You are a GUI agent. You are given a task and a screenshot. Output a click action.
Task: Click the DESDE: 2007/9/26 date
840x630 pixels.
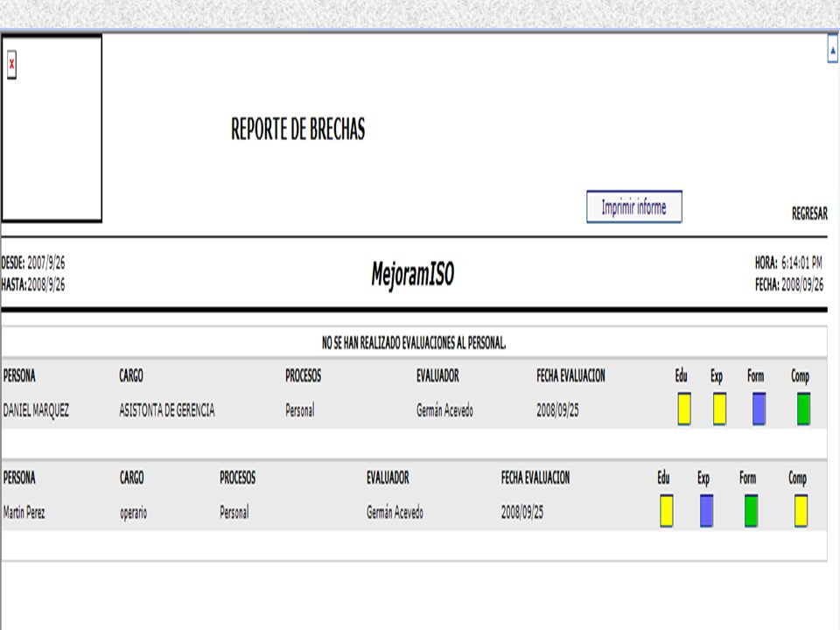[x=32, y=262]
